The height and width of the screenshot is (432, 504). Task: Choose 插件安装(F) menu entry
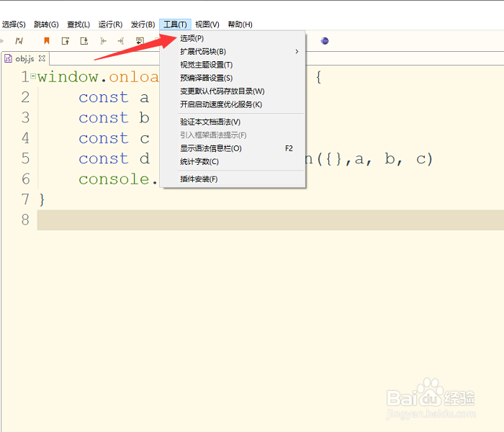[x=233, y=179]
